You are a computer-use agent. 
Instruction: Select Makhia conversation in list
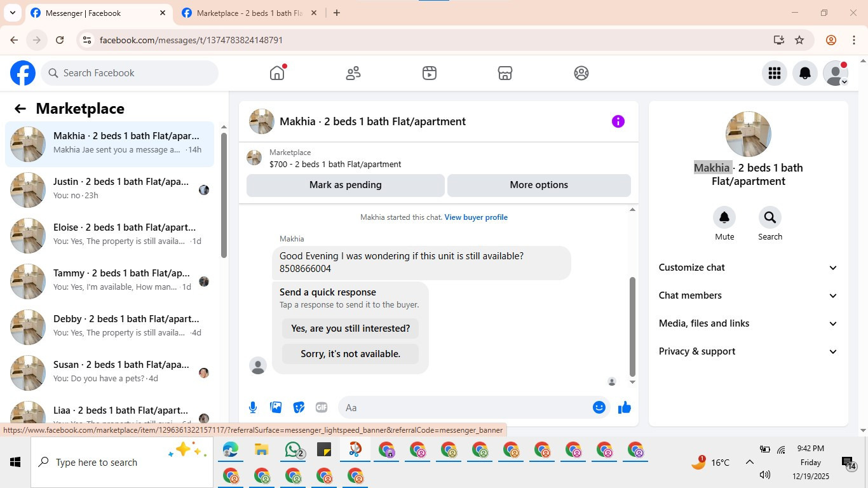pyautogui.click(x=110, y=144)
